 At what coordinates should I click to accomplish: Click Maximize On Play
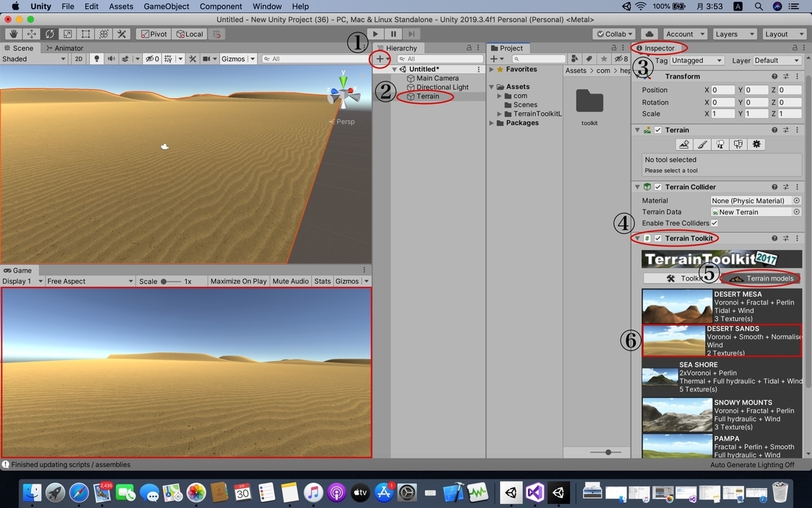tap(238, 281)
